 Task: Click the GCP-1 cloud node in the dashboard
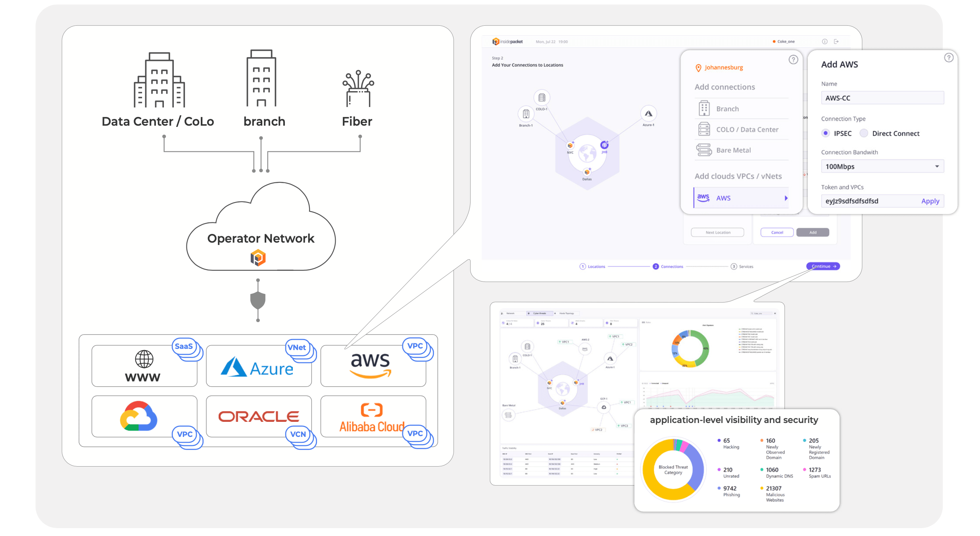[x=604, y=408]
